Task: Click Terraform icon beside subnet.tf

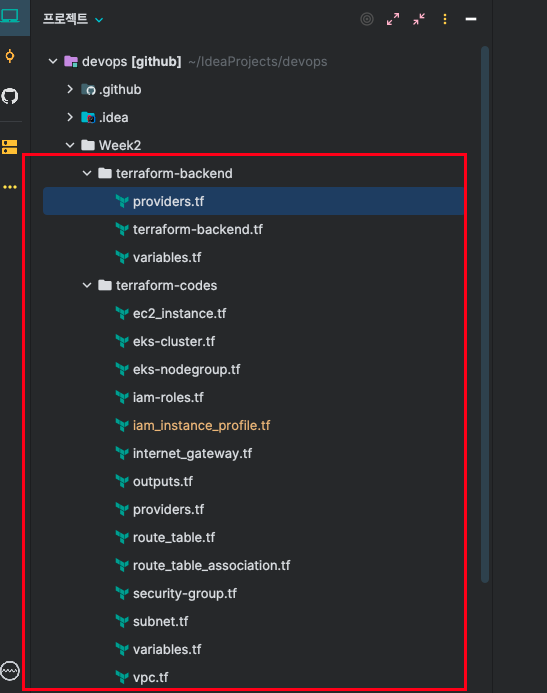Action: click(122, 621)
